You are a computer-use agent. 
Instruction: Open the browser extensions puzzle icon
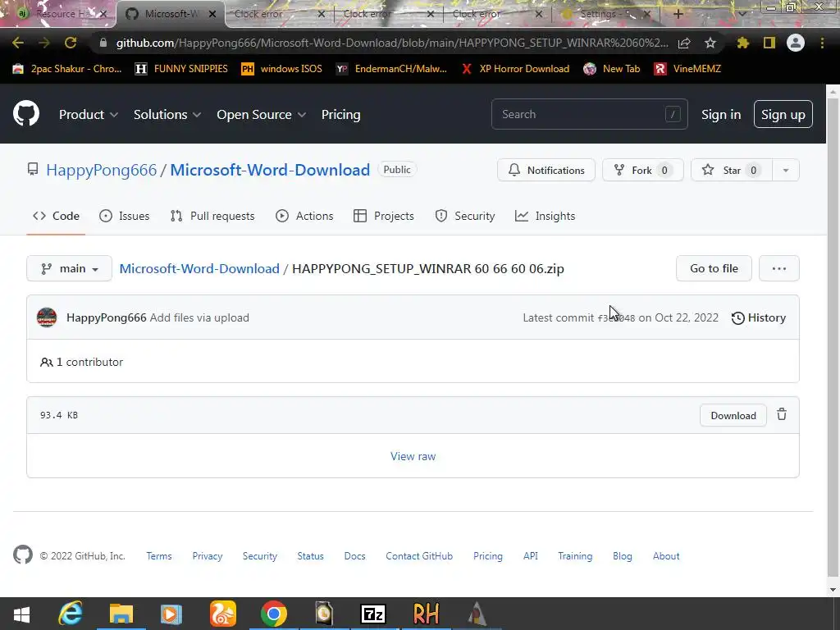pyautogui.click(x=742, y=43)
